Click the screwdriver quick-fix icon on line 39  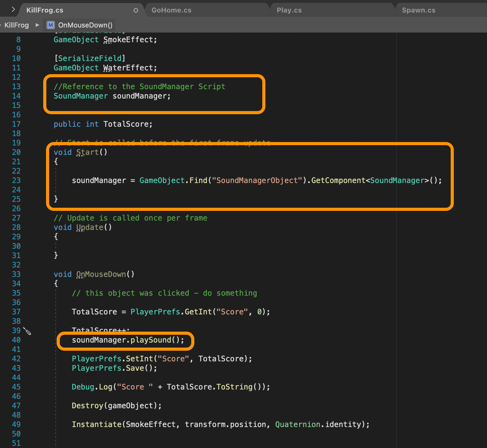coord(27,331)
